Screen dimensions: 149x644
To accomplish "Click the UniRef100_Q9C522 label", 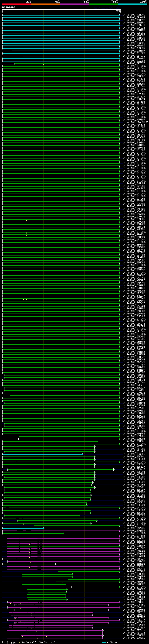I will coord(133,28).
